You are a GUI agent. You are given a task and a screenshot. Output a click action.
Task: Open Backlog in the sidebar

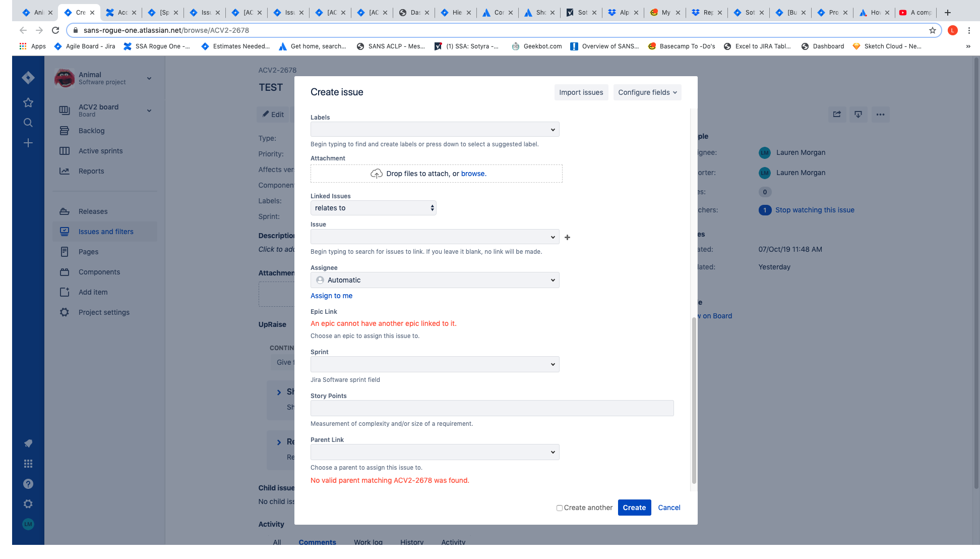tap(91, 131)
